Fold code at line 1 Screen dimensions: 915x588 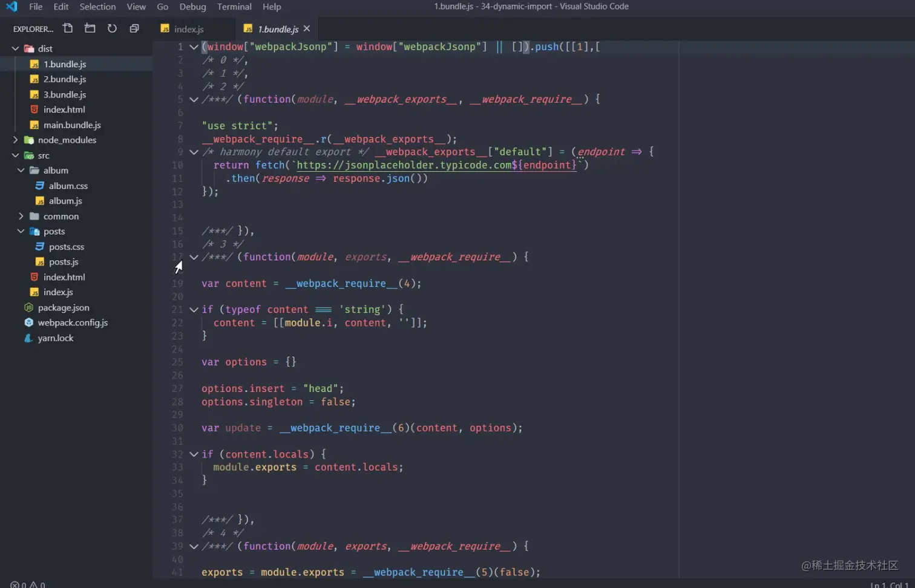194,47
